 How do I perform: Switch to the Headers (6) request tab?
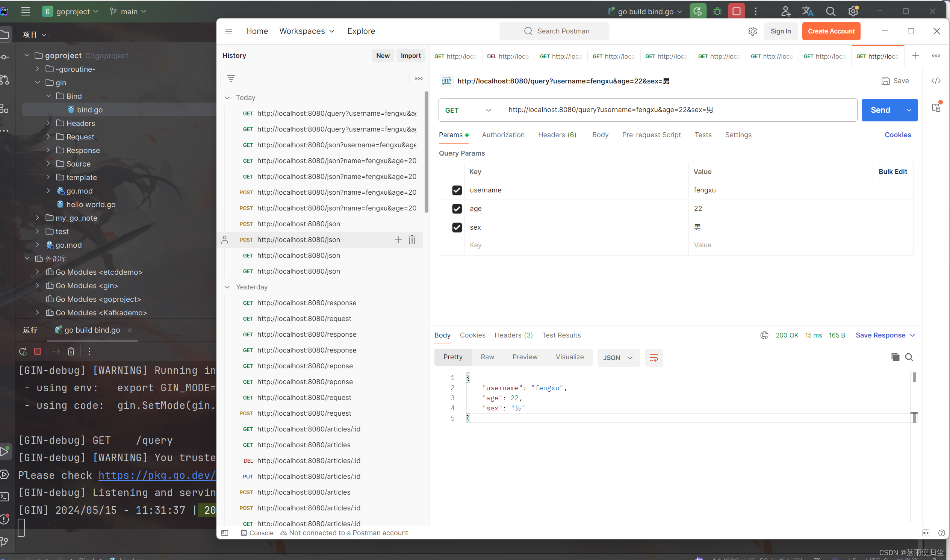(557, 135)
